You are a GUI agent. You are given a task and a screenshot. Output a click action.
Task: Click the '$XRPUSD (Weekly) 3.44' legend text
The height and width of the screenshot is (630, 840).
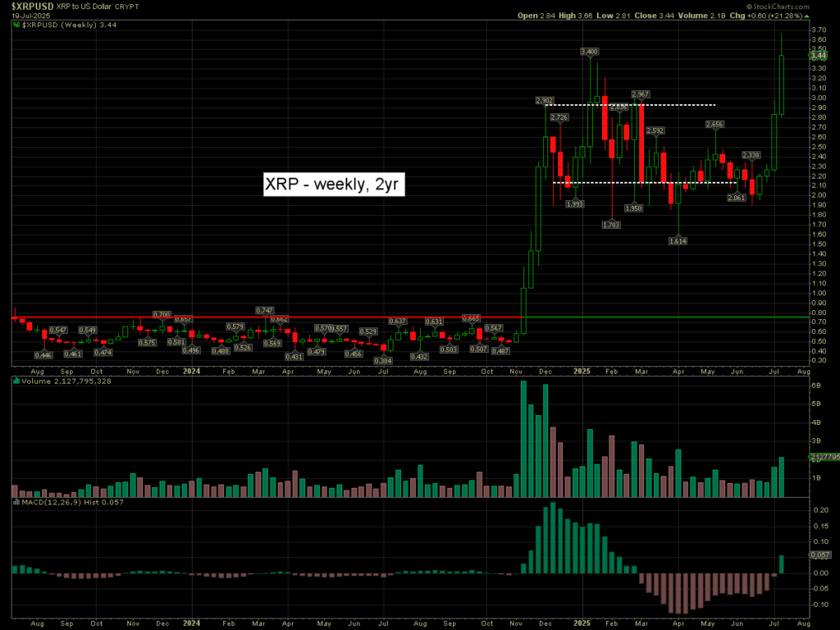(x=69, y=25)
